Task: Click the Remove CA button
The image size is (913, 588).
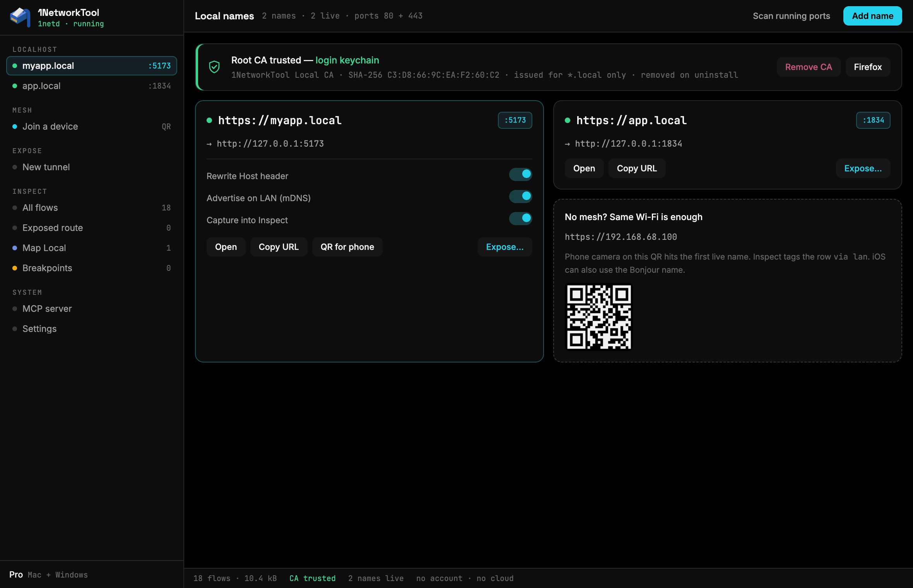Action: tap(809, 67)
